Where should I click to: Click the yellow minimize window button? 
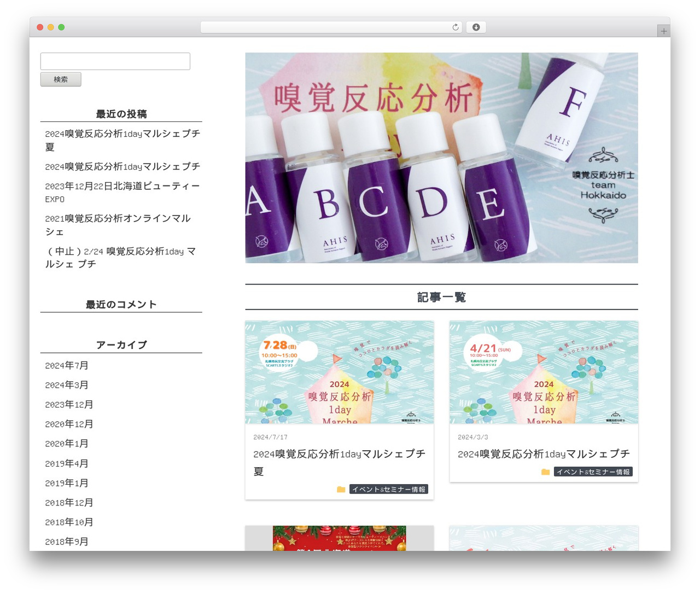pyautogui.click(x=50, y=27)
